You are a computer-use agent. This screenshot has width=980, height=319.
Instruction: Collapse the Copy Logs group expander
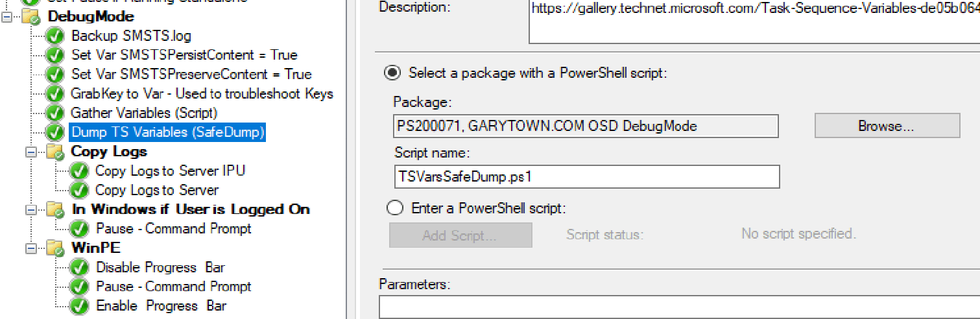click(30, 152)
